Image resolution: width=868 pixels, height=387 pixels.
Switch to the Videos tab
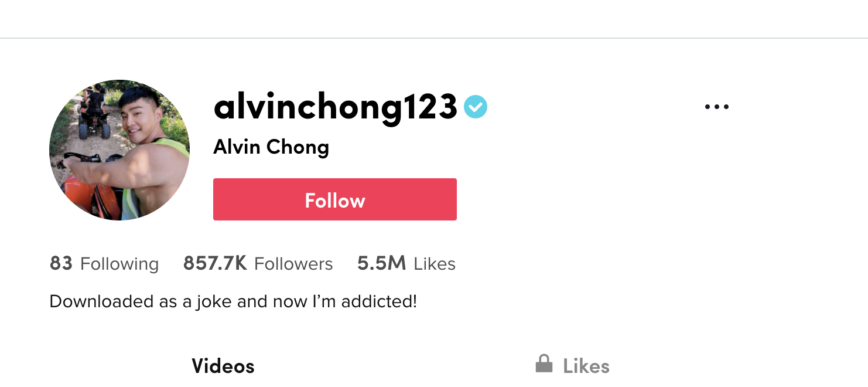pyautogui.click(x=223, y=366)
